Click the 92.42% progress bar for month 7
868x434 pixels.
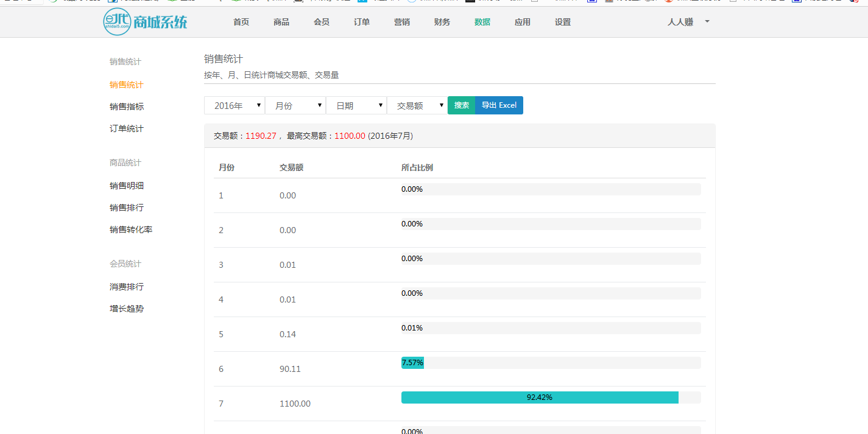pyautogui.click(x=540, y=397)
